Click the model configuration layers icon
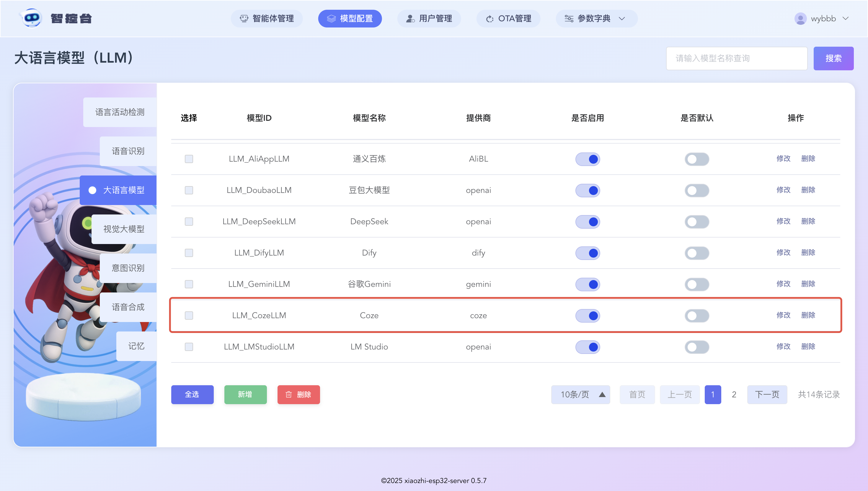The height and width of the screenshot is (491, 868). point(331,19)
